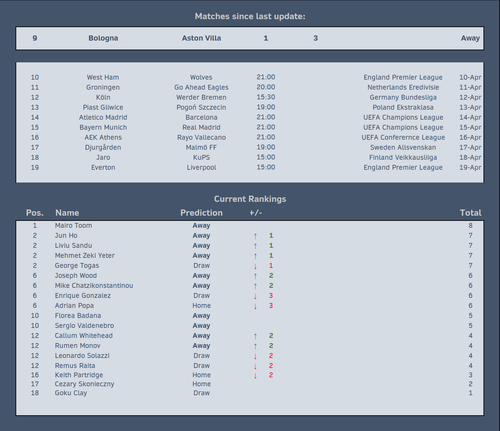Click the up arrow beside Mehmet Zeki Yeter
The height and width of the screenshot is (431, 500).
pyautogui.click(x=255, y=256)
